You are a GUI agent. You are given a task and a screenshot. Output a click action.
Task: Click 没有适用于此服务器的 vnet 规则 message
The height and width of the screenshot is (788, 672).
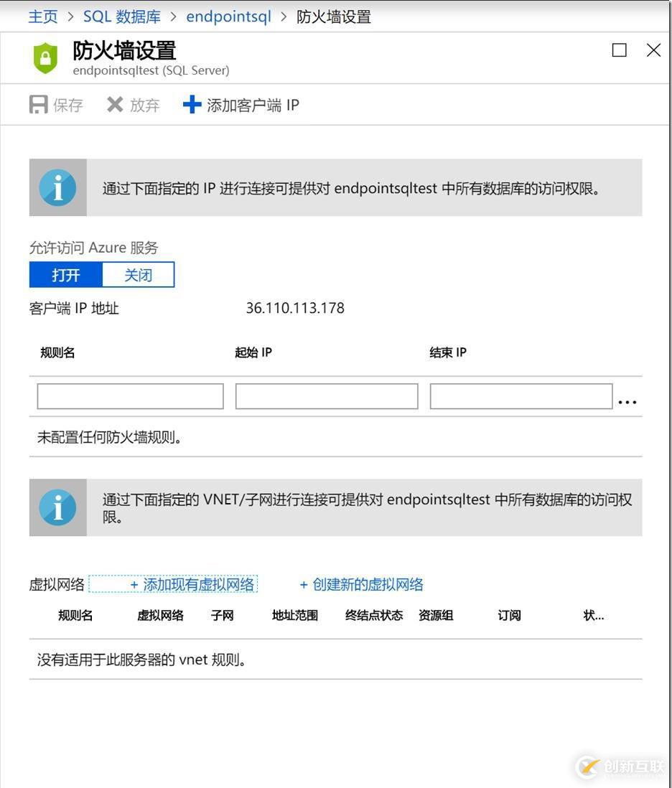pyautogui.click(x=141, y=660)
